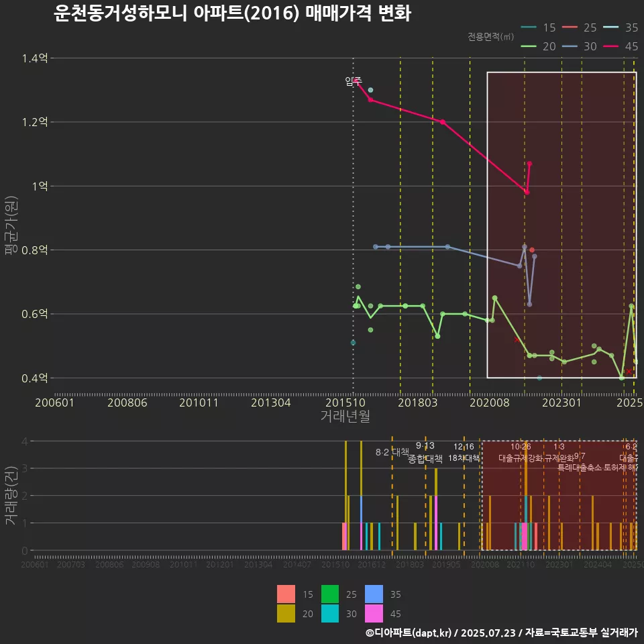The height and width of the screenshot is (644, 644).
Task: Click the 200806 x-axis label on price chart
Action: coord(127,402)
